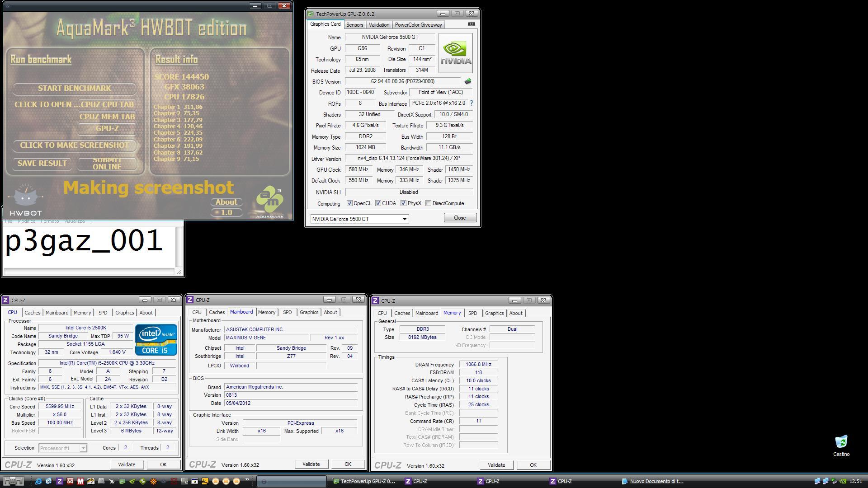The width and height of the screenshot is (868, 488).
Task: Click START BENCHMARK in AquaMark
Action: (74, 88)
